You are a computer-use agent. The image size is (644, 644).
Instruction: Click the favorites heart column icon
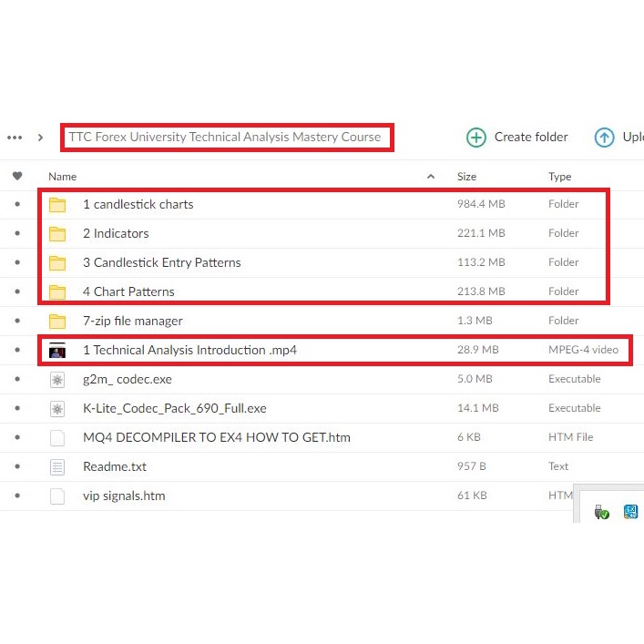(x=17, y=176)
